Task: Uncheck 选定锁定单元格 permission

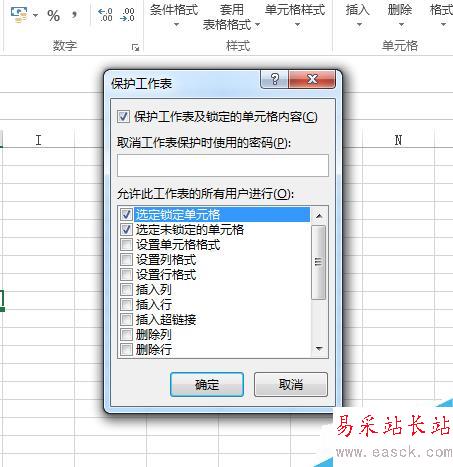Action: point(126,214)
